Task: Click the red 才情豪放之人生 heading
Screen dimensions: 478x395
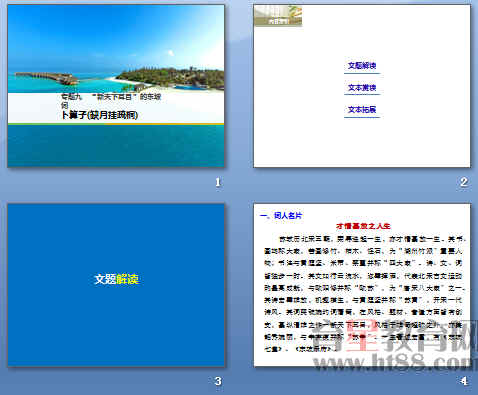Action: 363,226
